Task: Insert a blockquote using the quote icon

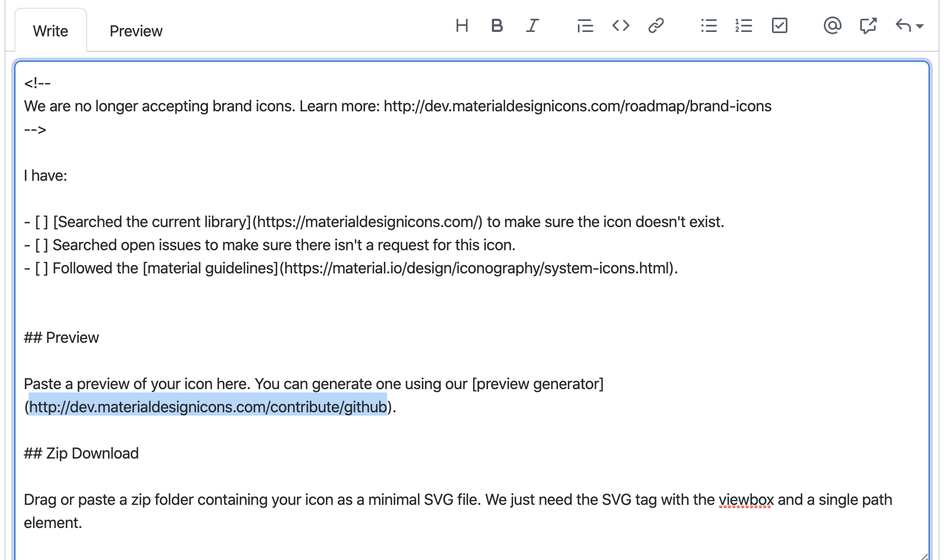Action: click(584, 25)
